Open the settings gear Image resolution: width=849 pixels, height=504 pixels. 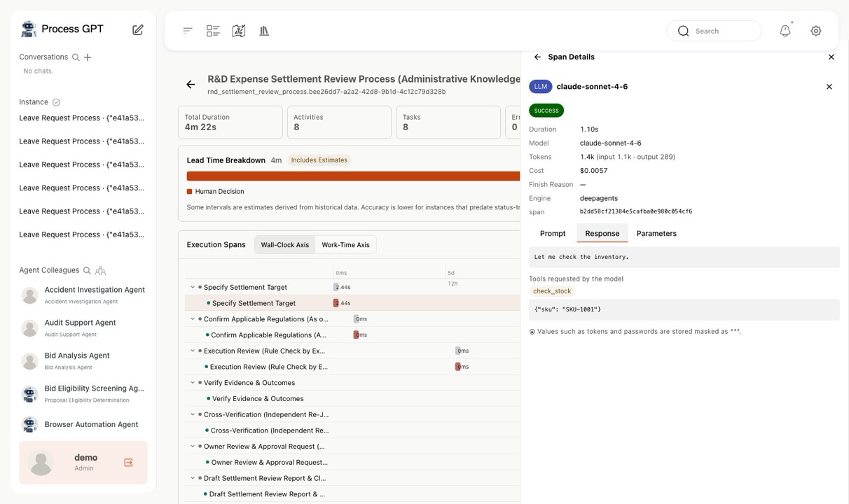click(816, 31)
